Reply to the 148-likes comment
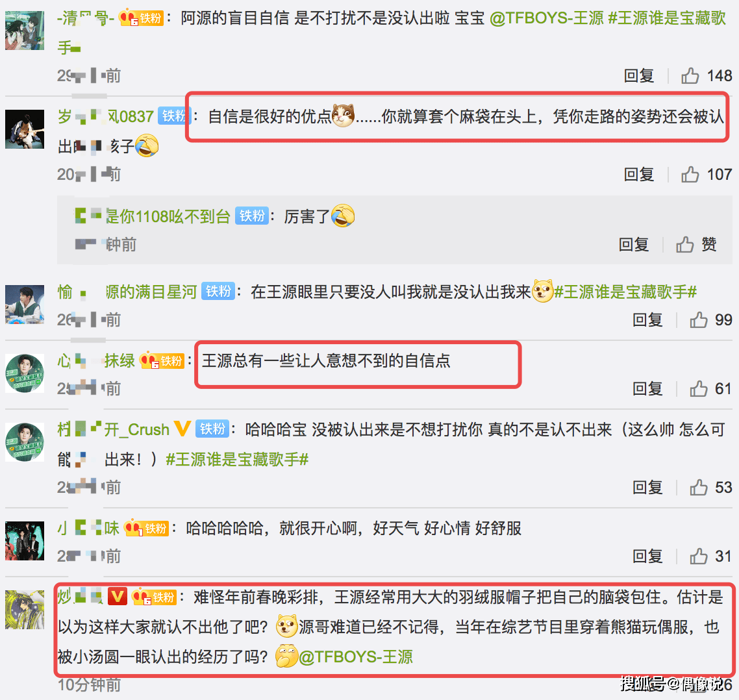The width and height of the screenshot is (739, 700). (638, 75)
